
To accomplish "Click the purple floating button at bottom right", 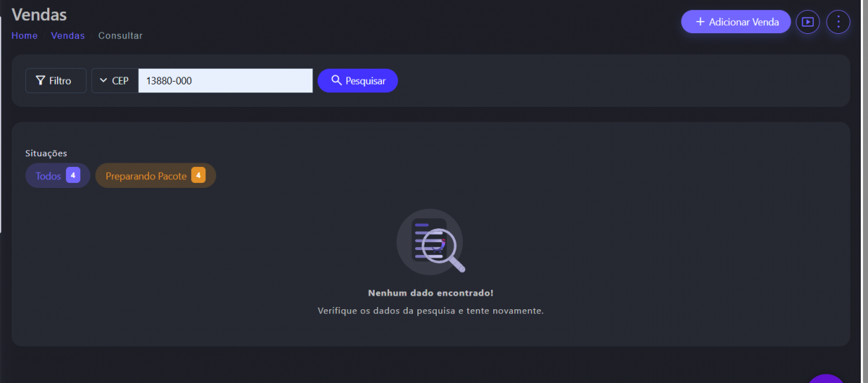I will pyautogui.click(x=825, y=378).
